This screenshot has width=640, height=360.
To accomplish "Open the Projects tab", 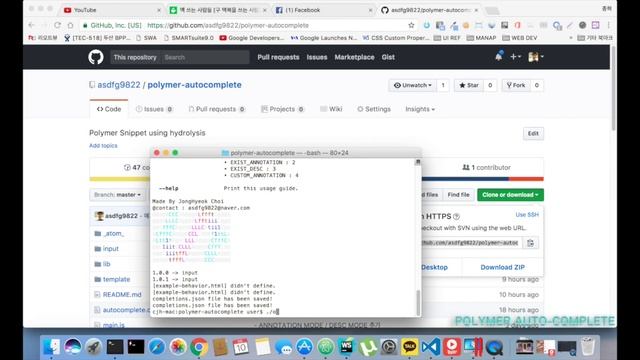I will coord(282,109).
